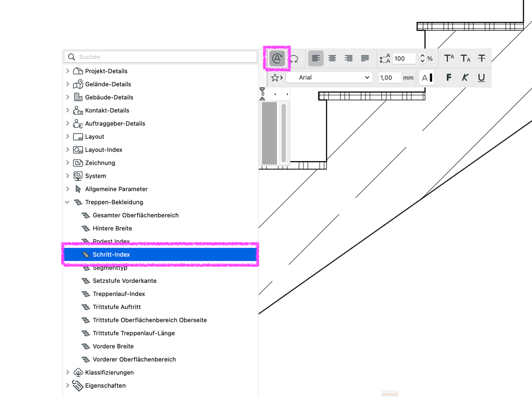This screenshot has height=397, width=532.
Task: Click the line spacing icon
Action: pyautogui.click(x=385, y=58)
